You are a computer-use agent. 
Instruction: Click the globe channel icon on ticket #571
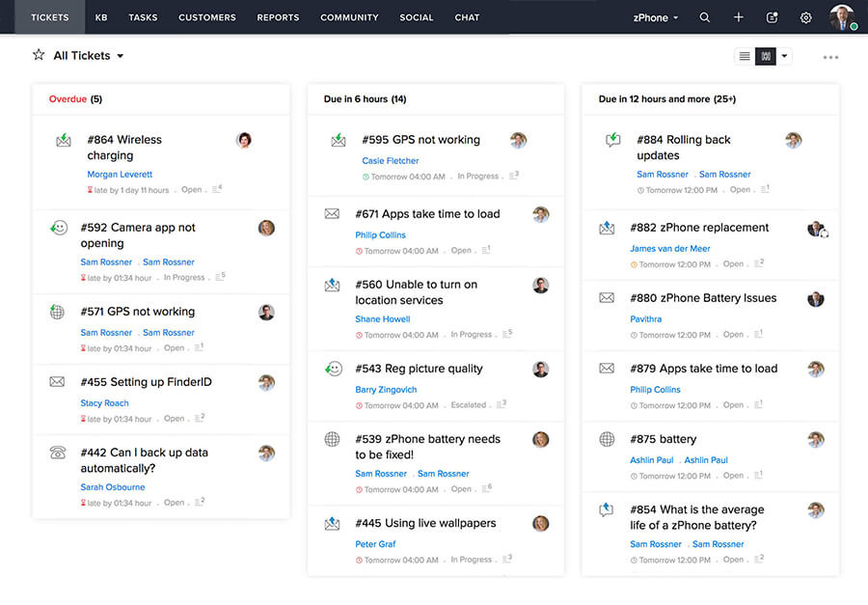pyautogui.click(x=58, y=312)
